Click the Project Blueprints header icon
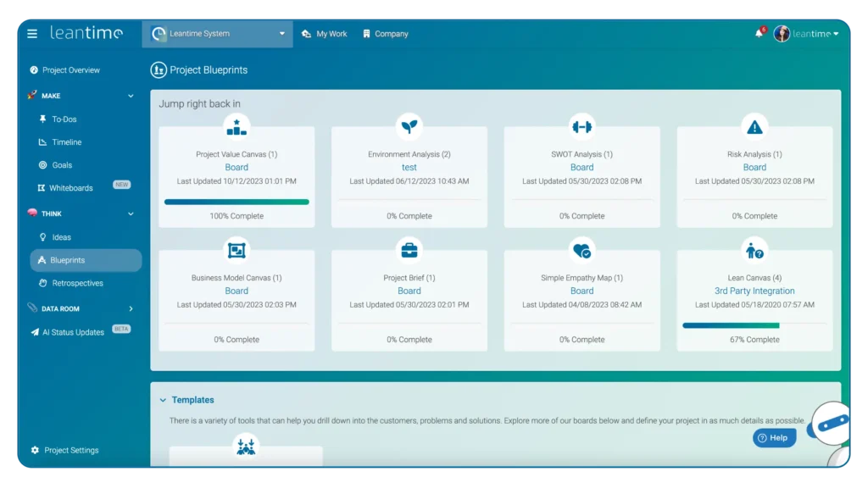 tap(159, 70)
